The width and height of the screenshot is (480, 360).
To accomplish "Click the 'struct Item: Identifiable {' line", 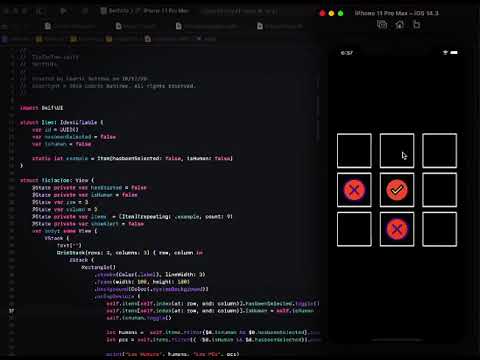I will (62, 122).
